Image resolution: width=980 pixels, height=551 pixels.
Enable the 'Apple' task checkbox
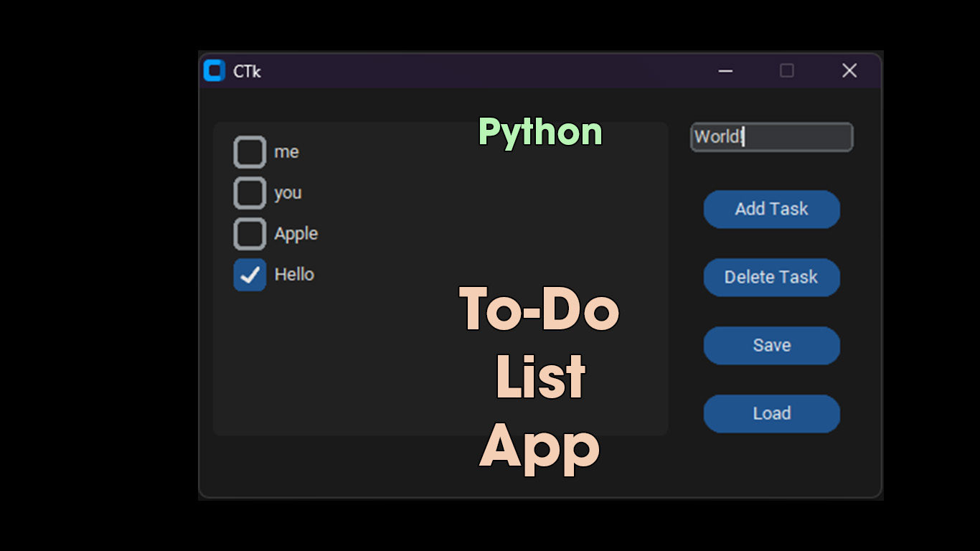tap(250, 234)
